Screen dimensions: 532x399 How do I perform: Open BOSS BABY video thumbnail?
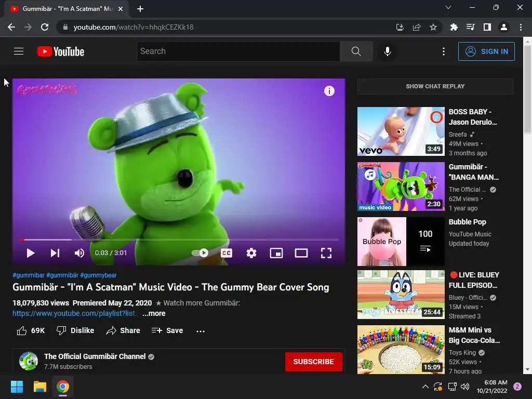401,131
